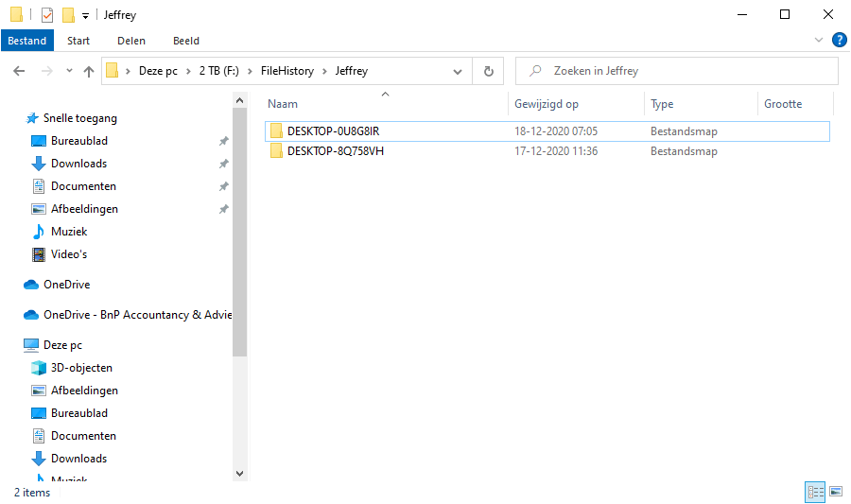This screenshot has width=851, height=504.
Task: Click the pin icon next to Afbeeldingen
Action: [x=223, y=209]
